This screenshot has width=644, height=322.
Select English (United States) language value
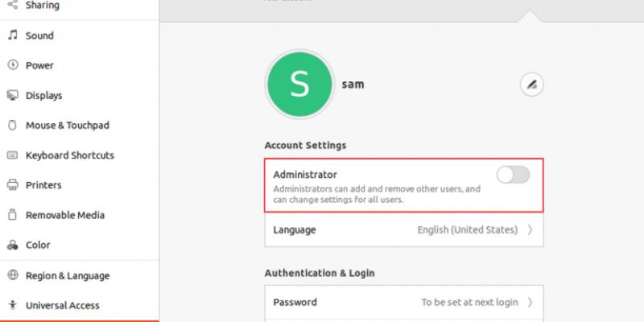467,229
